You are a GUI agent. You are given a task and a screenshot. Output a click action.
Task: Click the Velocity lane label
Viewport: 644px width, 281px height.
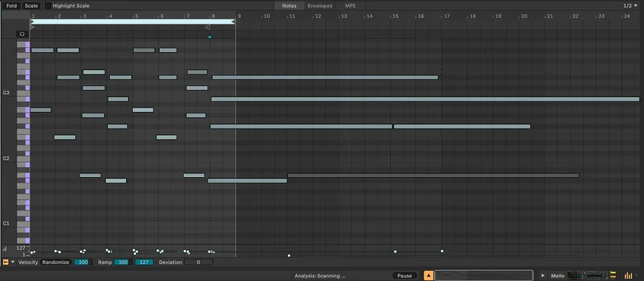[x=28, y=262]
